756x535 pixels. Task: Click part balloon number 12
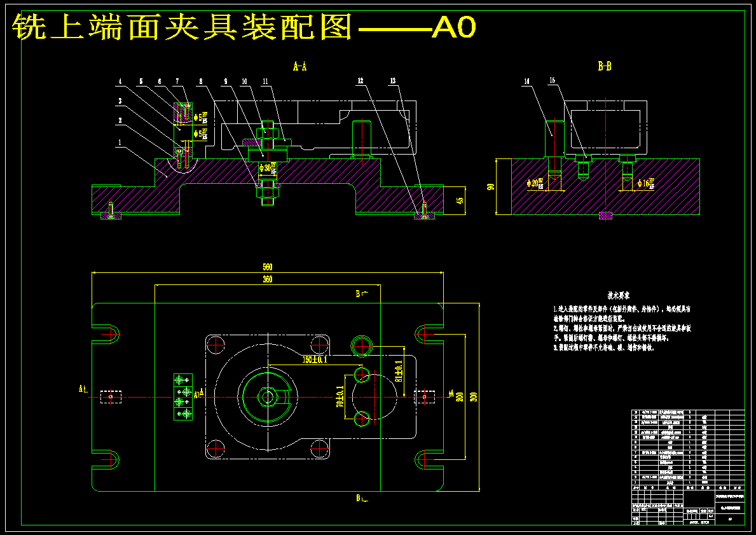[x=361, y=81]
